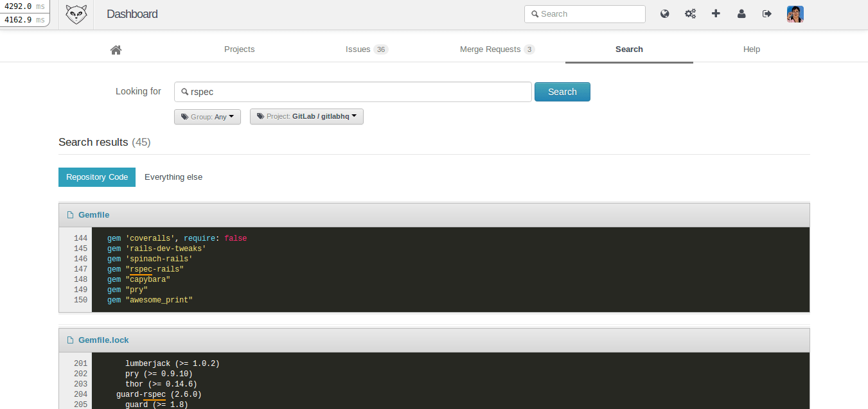Click the Gemfile file icon
This screenshot has height=409, width=868.
(70, 215)
